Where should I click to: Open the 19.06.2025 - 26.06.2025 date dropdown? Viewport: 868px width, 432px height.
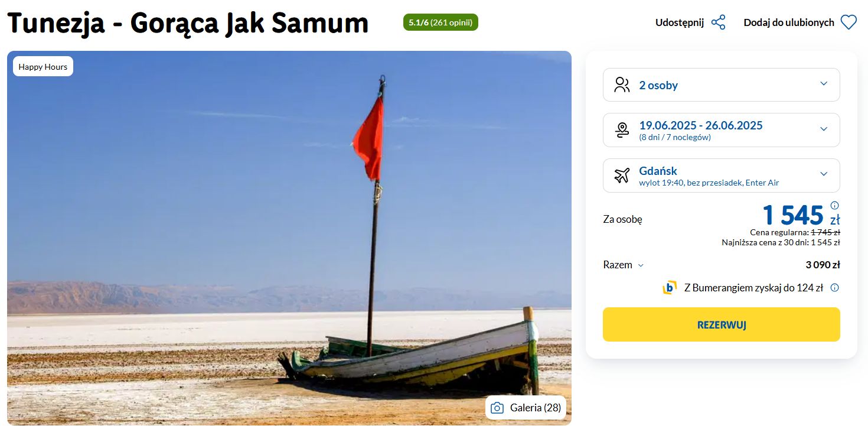[721, 130]
